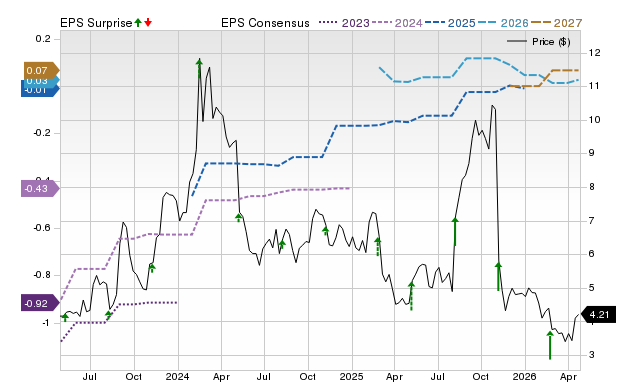The width and height of the screenshot is (640, 382).
Task: Select the 2023 EPS consensus legend entry
Action: (x=344, y=23)
